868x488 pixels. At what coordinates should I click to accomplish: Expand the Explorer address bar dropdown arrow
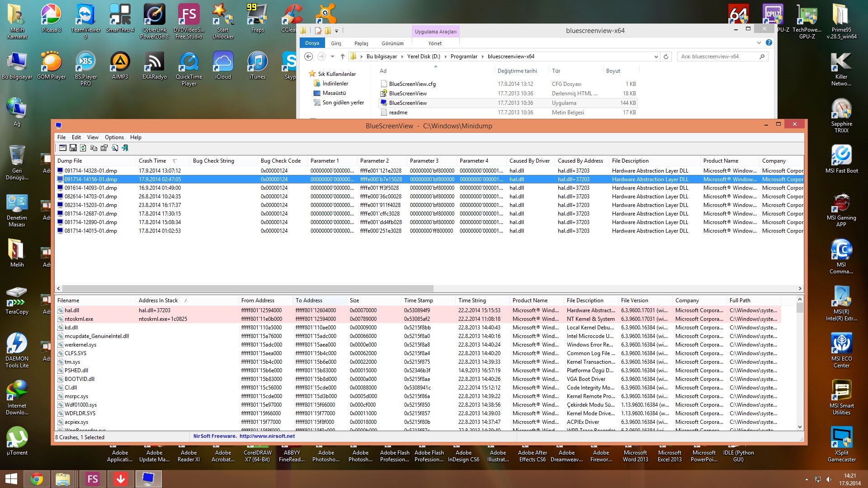[x=656, y=57]
